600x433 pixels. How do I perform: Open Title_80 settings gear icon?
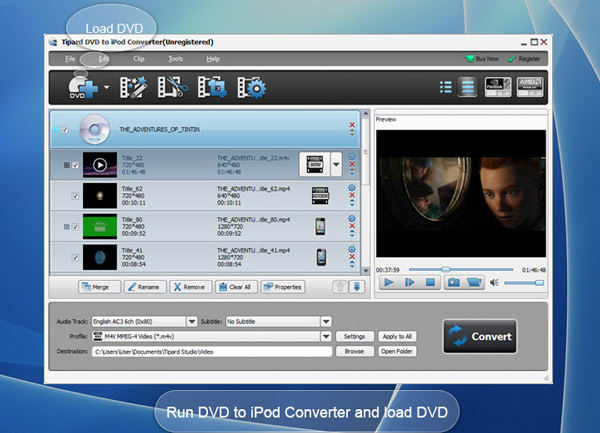coord(352,218)
